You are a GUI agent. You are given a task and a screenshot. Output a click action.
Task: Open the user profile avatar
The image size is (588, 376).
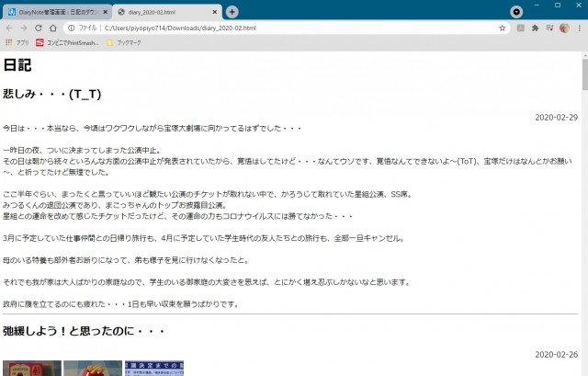[564, 28]
